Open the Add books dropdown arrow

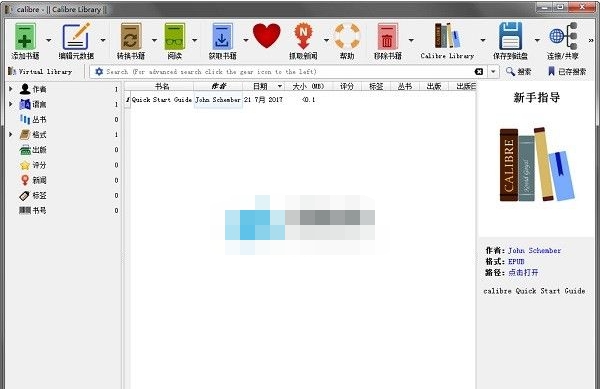pyautogui.click(x=49, y=40)
